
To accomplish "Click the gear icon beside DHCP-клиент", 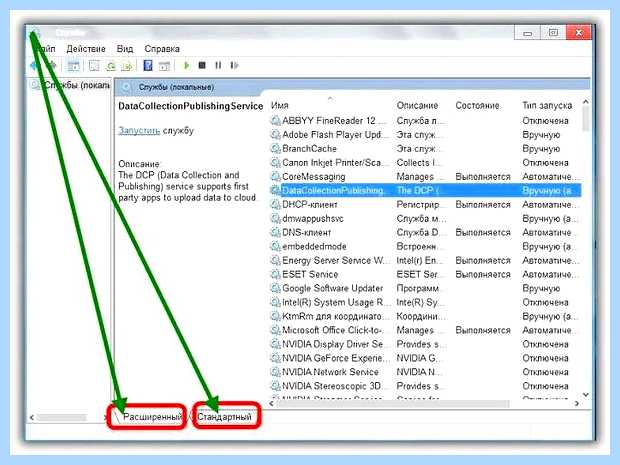I will pos(275,204).
